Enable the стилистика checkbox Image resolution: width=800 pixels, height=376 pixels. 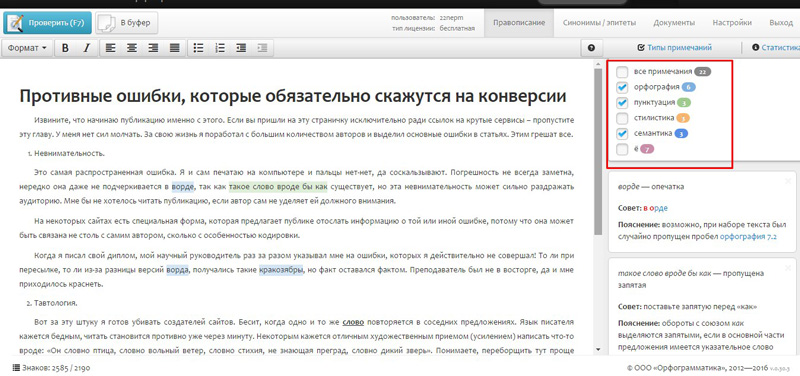click(622, 118)
